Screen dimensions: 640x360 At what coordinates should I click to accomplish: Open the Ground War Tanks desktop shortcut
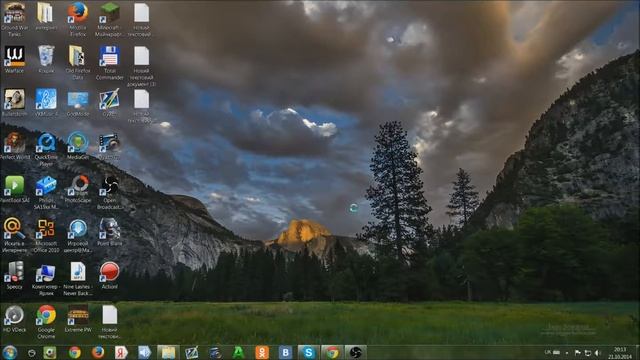pos(14,19)
